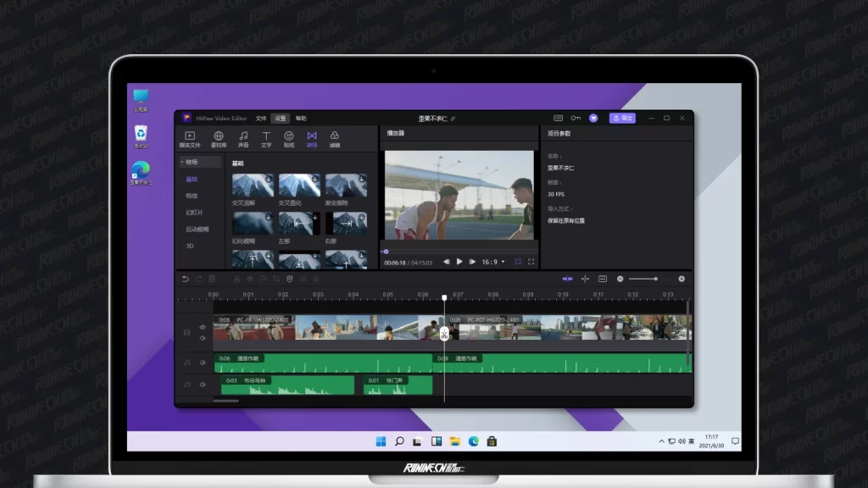Click the timeline zoom slider handle

click(x=654, y=279)
